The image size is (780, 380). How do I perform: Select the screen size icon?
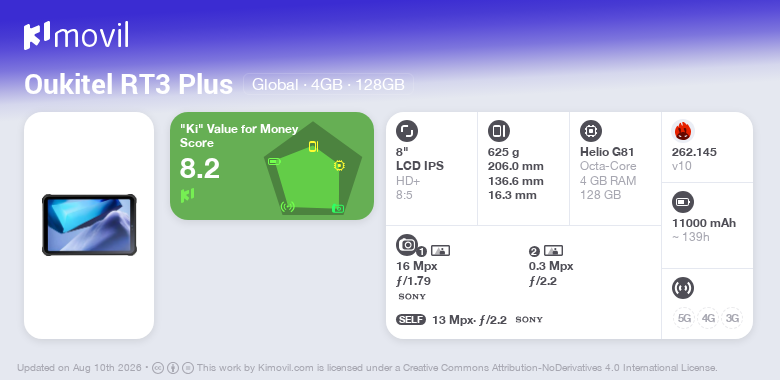(x=407, y=131)
